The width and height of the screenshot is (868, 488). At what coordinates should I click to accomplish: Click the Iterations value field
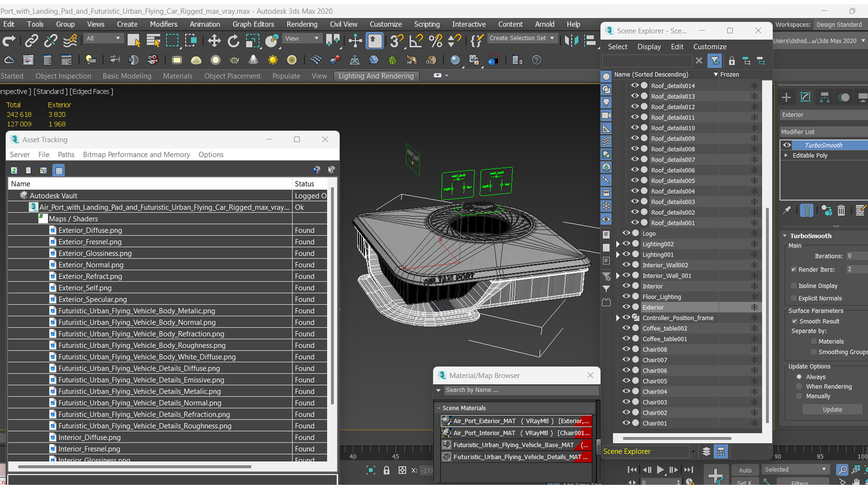pyautogui.click(x=856, y=256)
